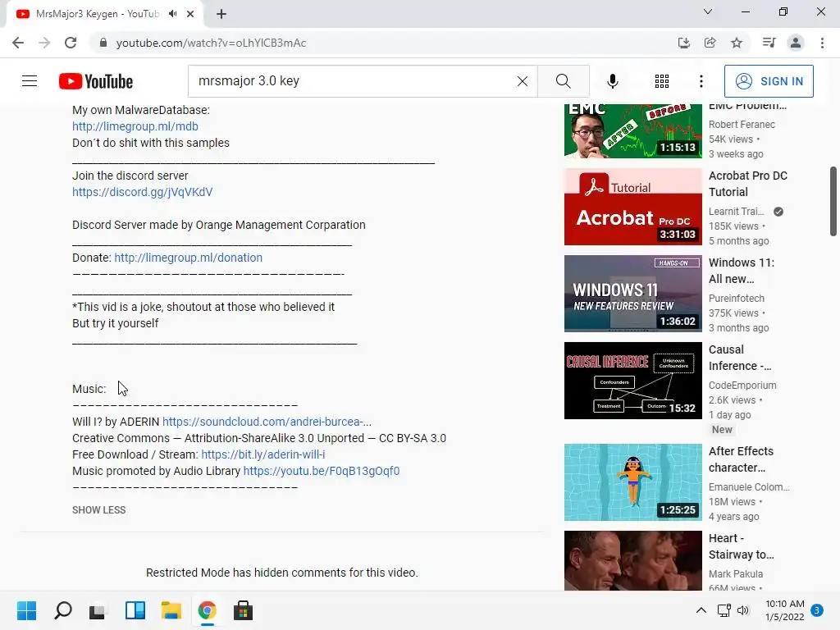Open the Widgets taskbar icon
The height and width of the screenshot is (630, 840).
[x=135, y=610]
